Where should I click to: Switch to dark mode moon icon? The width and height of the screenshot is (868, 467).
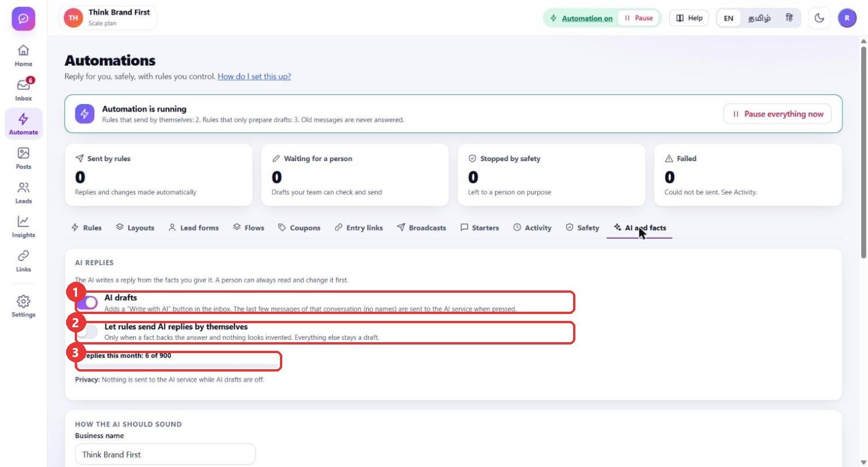pos(819,18)
